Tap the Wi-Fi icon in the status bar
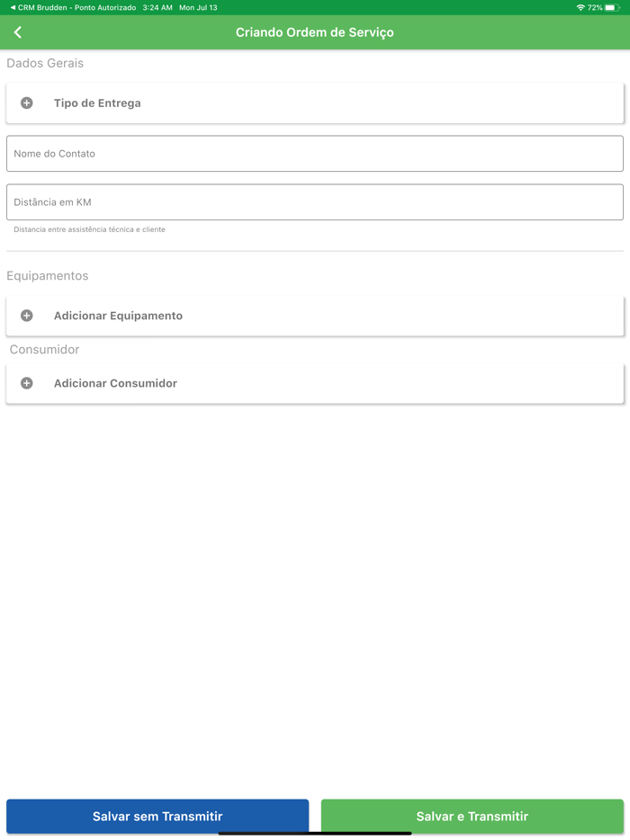 pos(580,7)
